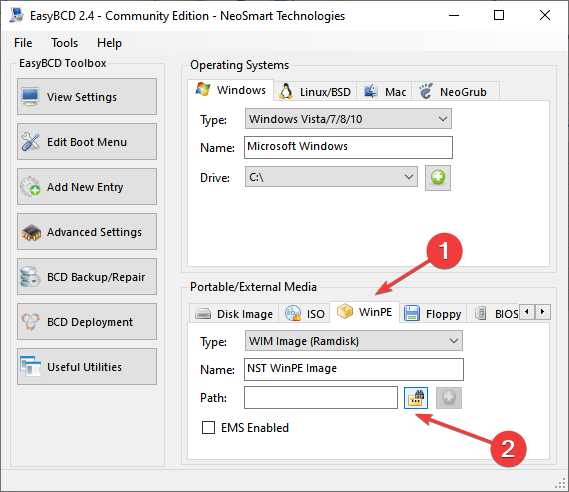
Task: Click the icon on BCD Deployment
Action: click(x=30, y=321)
